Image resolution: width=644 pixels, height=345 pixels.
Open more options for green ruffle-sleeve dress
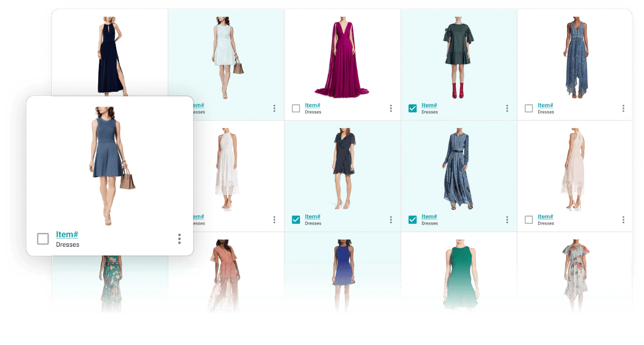[507, 108]
